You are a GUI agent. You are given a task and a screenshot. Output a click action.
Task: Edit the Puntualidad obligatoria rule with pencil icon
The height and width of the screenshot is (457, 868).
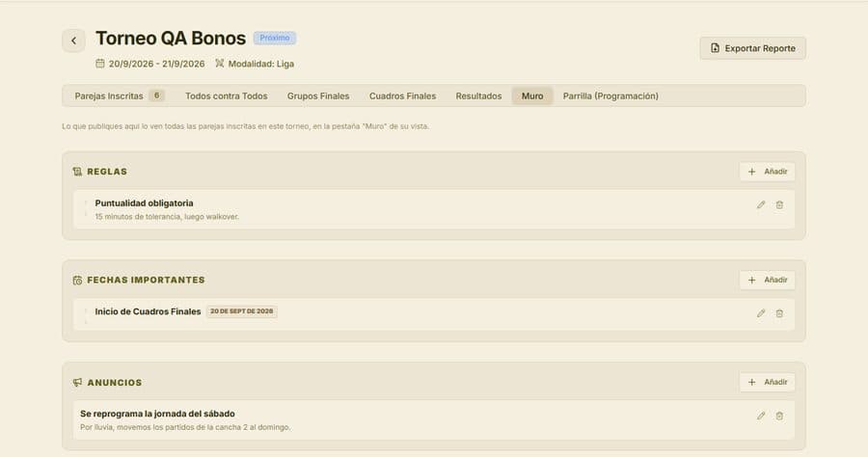click(x=761, y=204)
